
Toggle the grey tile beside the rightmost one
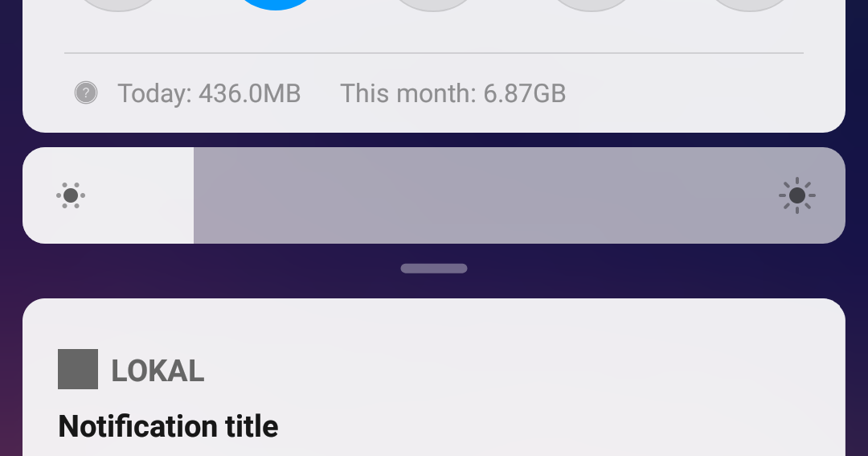coord(592,5)
